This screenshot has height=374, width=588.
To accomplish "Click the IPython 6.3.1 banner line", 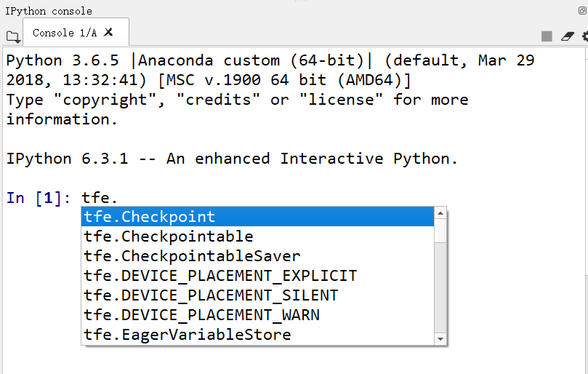I will pos(232,159).
